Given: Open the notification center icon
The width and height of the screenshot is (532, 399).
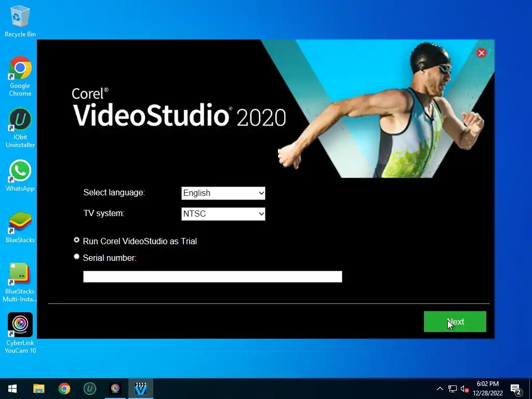Looking at the screenshot, I should [x=516, y=389].
